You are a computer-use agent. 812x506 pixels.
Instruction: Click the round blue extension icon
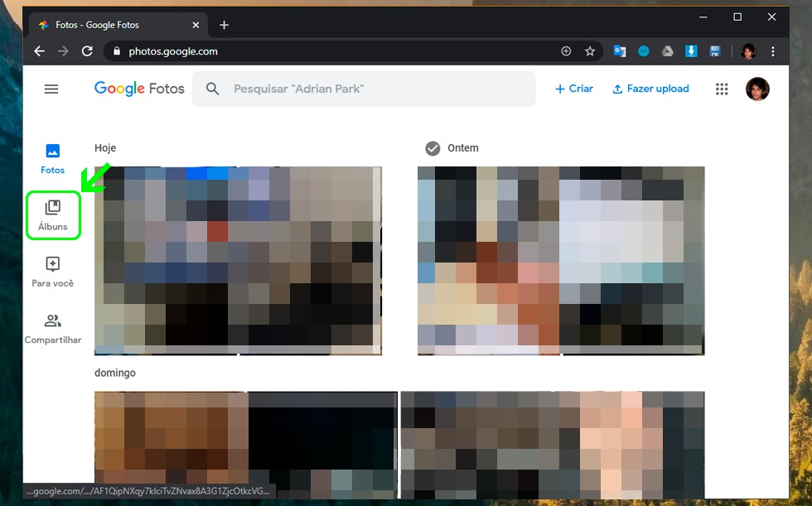[x=643, y=51]
